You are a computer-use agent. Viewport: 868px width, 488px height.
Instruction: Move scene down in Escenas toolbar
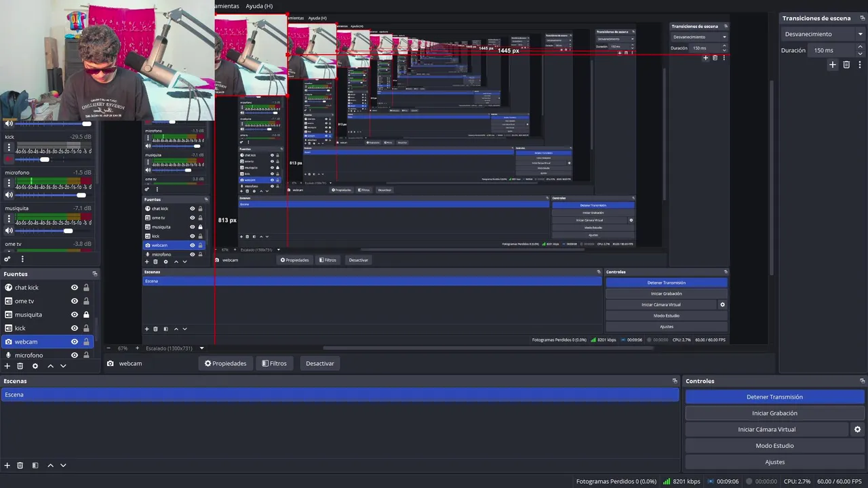[63, 466]
